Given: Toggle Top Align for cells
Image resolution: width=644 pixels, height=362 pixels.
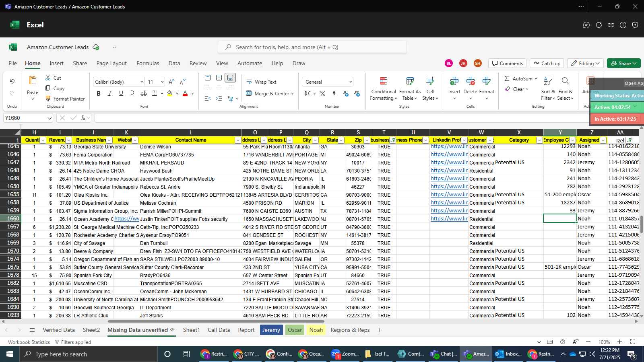Looking at the screenshot, I should click(x=208, y=78).
